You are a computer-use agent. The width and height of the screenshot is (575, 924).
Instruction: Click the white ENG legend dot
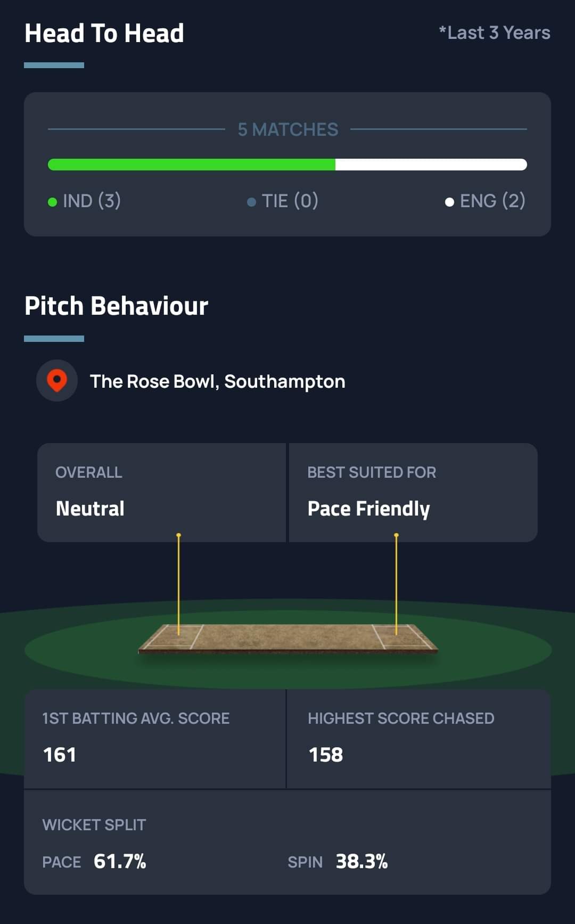pos(449,202)
